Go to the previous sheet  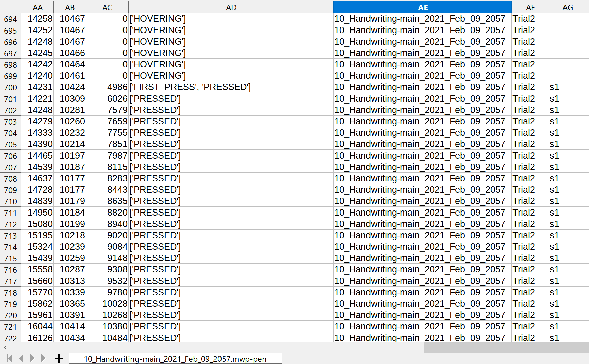pos(21,358)
